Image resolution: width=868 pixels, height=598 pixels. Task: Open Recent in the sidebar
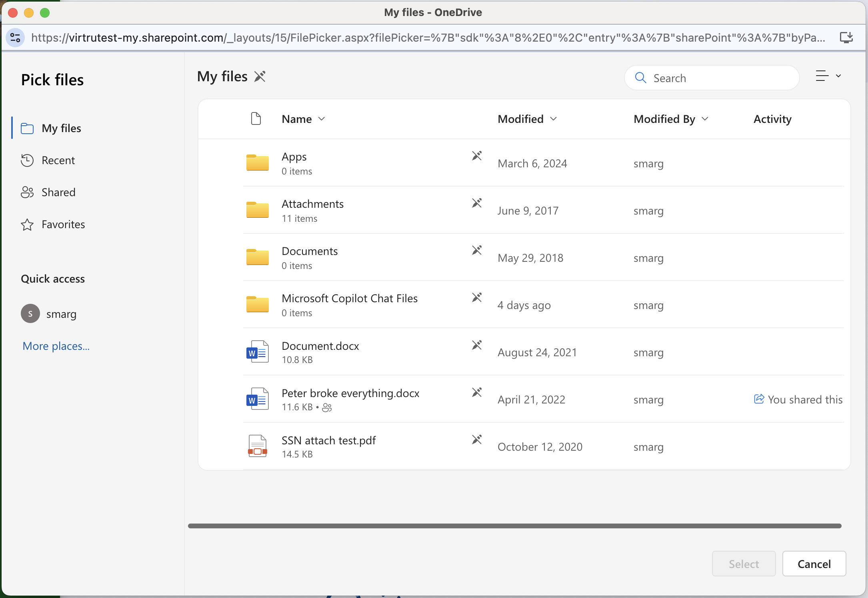(58, 160)
